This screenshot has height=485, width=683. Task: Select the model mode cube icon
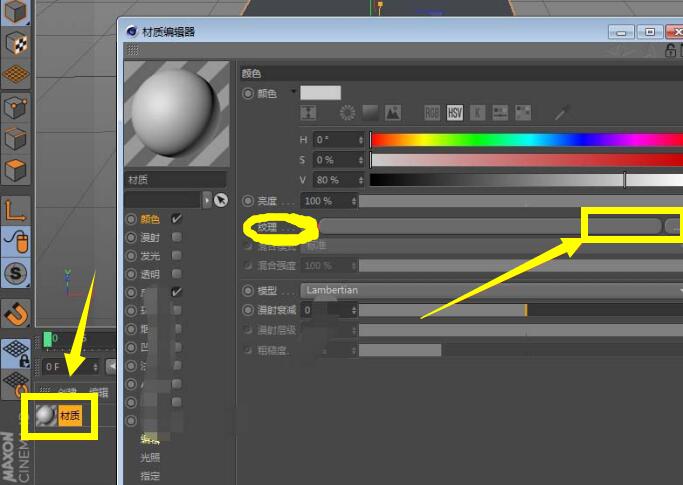[x=16, y=11]
